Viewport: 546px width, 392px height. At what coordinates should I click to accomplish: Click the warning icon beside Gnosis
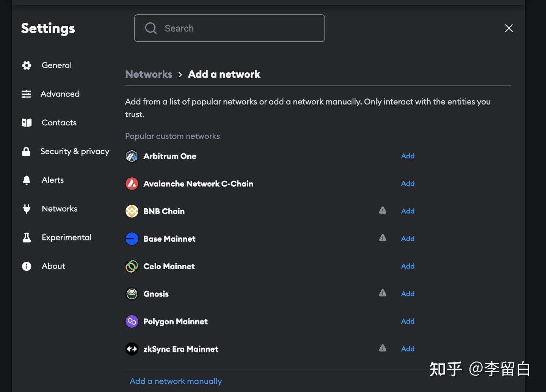(x=383, y=293)
